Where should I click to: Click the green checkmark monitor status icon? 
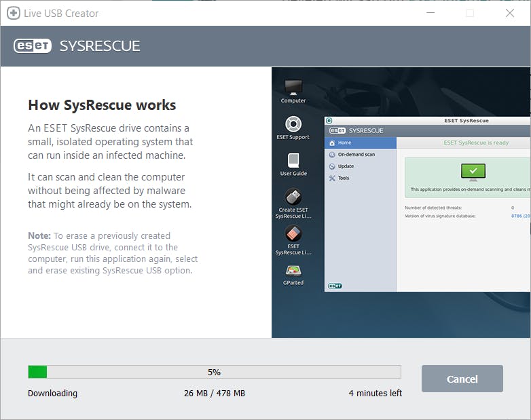(473, 172)
